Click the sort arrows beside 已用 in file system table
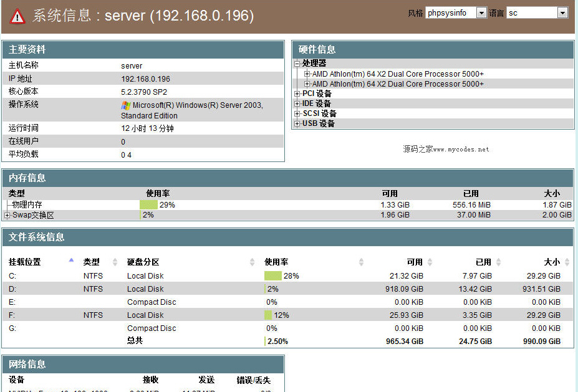 point(498,262)
